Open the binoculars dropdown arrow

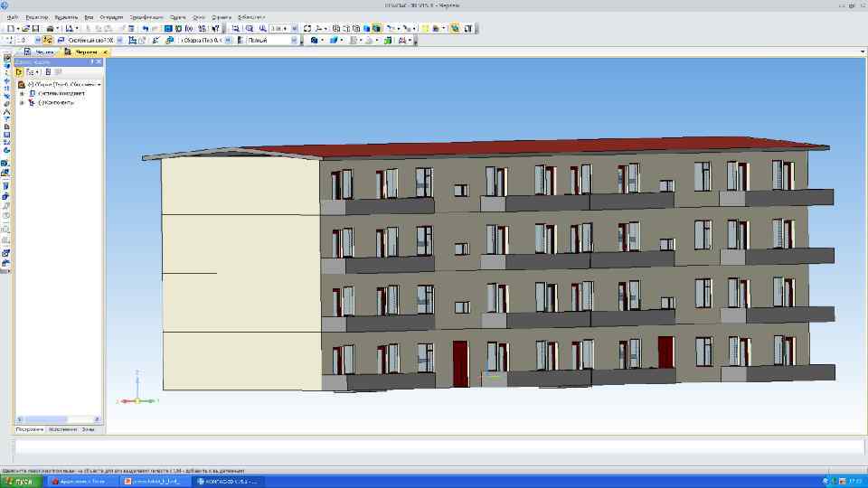410,41
